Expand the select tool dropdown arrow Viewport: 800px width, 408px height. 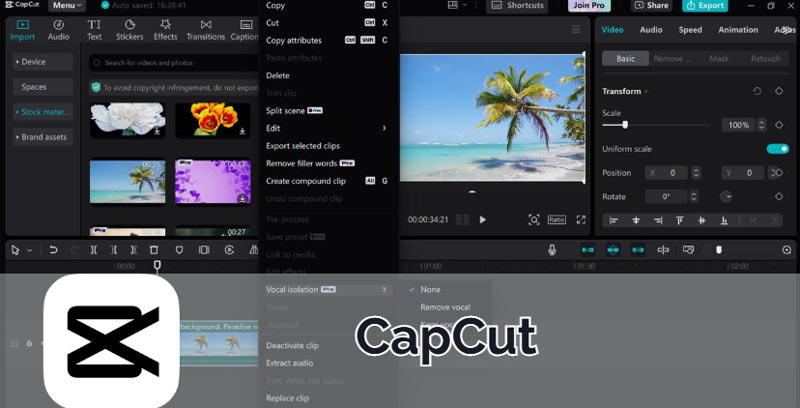point(29,250)
